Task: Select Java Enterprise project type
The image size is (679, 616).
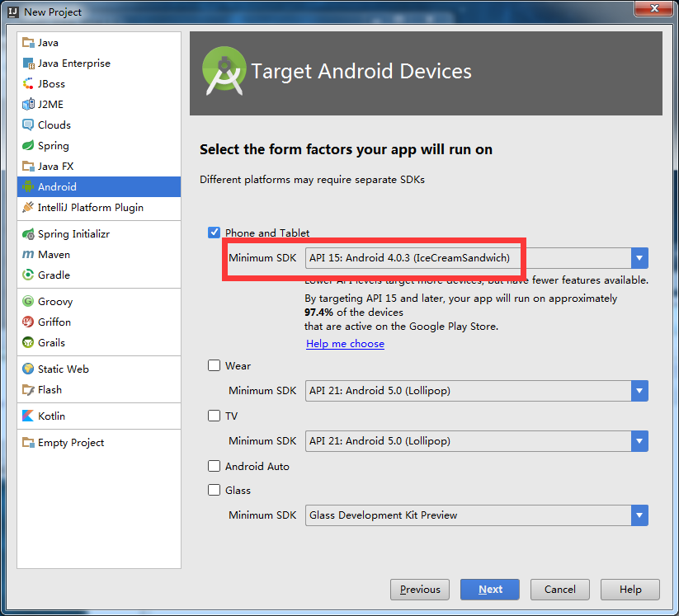Action: click(99, 63)
